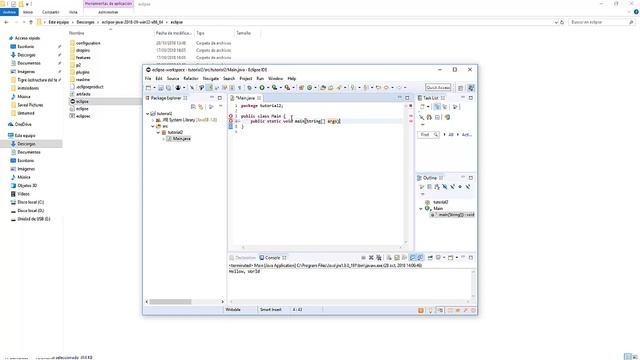
Task: Click the Save icon in Eclipse toolbar
Action: coord(161,88)
